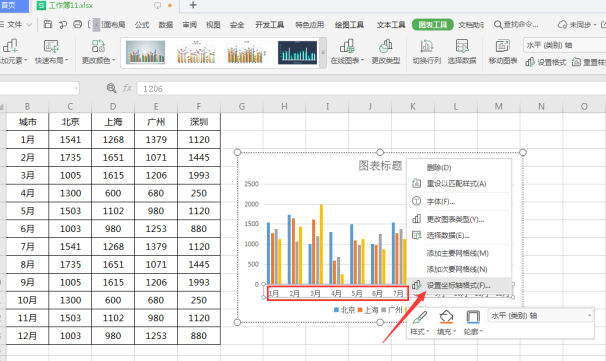Click the 切换行列 switch row/column icon
Screen dimensions: 606x361
click(x=426, y=46)
